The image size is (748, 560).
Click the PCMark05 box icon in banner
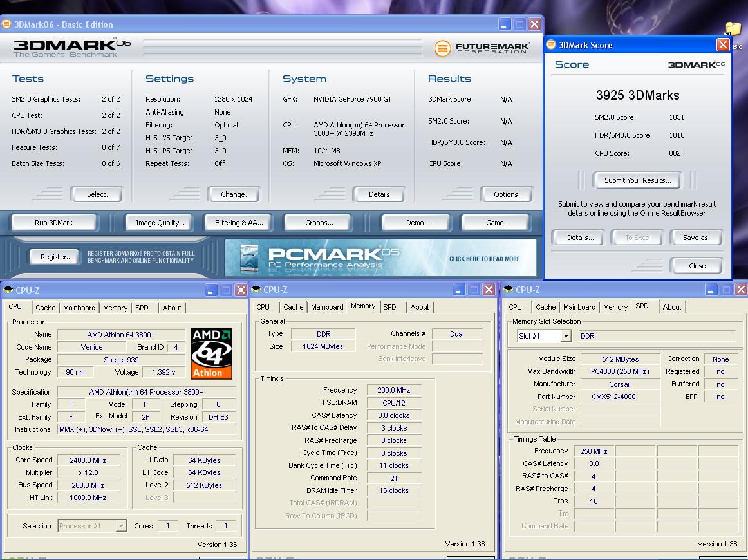point(250,258)
